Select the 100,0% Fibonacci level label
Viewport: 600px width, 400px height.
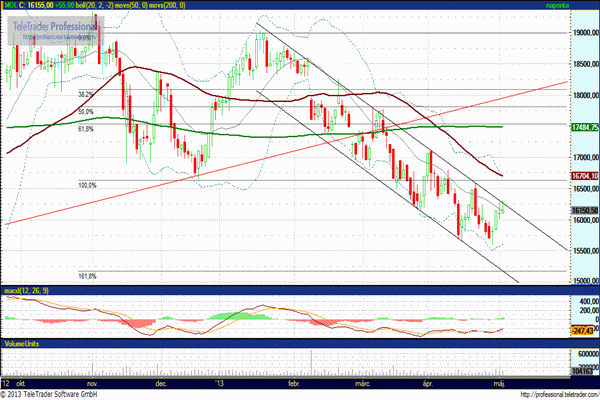pos(87,185)
